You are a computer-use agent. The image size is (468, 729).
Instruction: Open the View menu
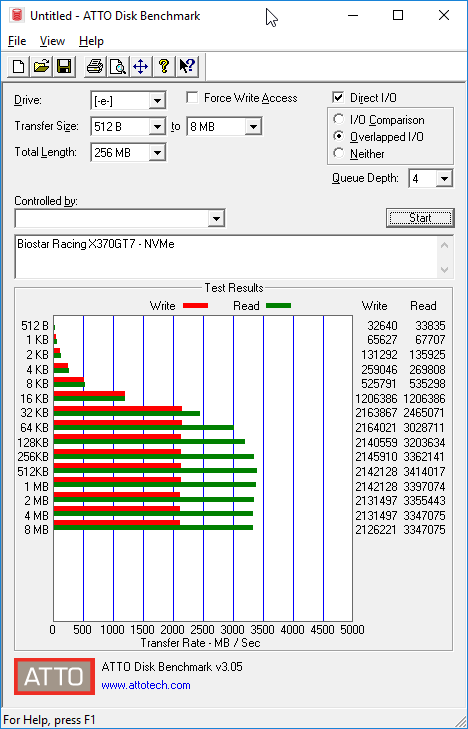tap(52, 41)
